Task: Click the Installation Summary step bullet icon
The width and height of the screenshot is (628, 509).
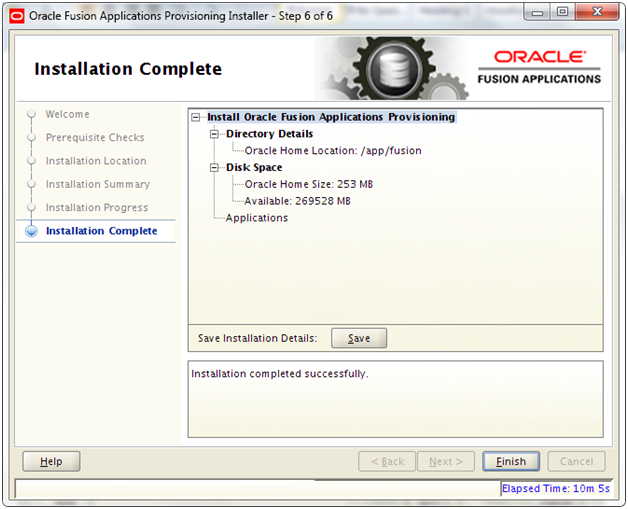Action: click(31, 184)
